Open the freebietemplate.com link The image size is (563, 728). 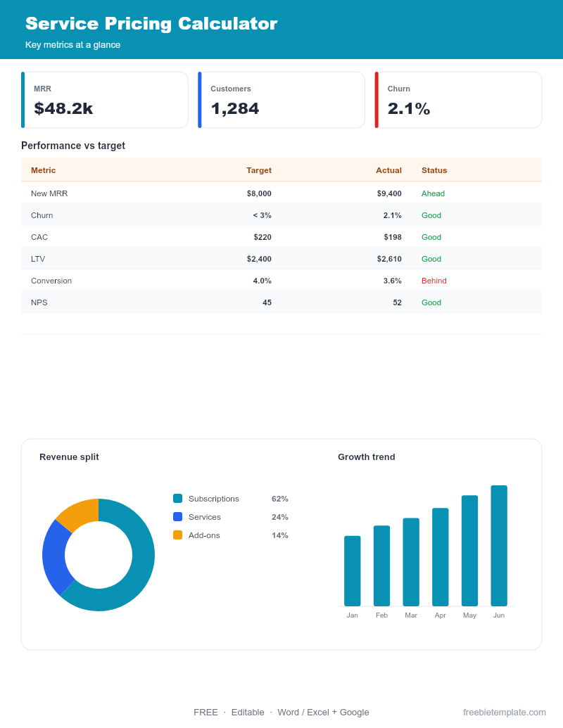coord(504,713)
